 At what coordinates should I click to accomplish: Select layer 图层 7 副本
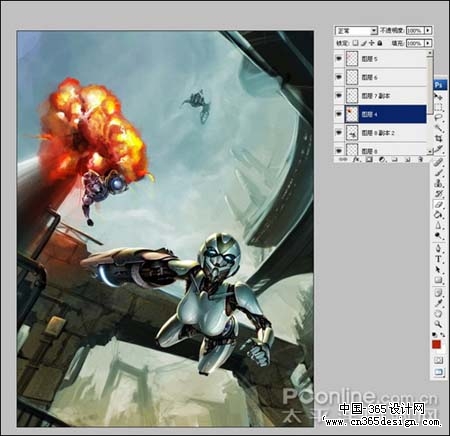coord(380,96)
